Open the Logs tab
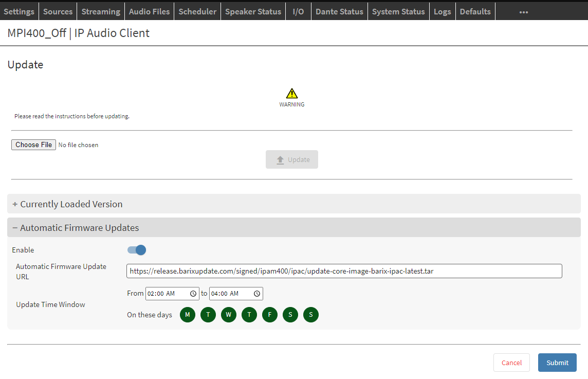Image resolution: width=588 pixels, height=379 pixels. pyautogui.click(x=442, y=11)
